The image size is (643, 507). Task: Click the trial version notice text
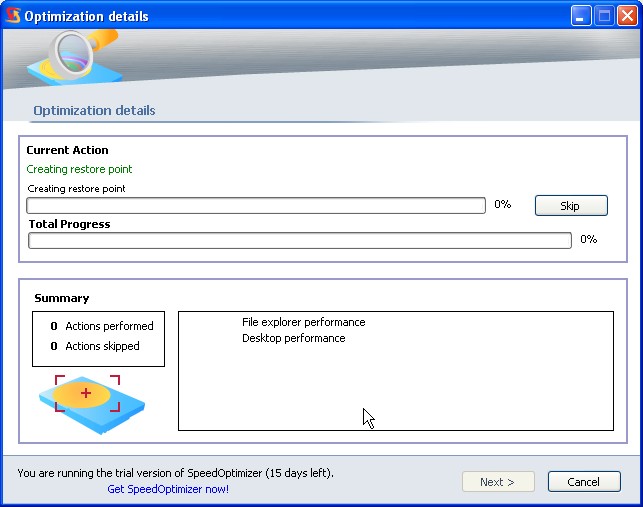(176, 473)
